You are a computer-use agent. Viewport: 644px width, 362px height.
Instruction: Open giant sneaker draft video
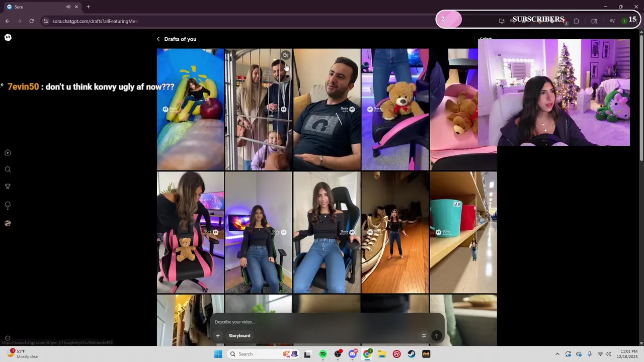(x=395, y=232)
